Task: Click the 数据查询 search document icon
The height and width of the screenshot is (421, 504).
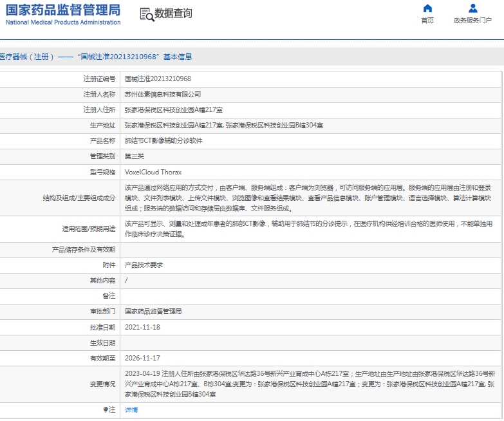Action: click(147, 14)
